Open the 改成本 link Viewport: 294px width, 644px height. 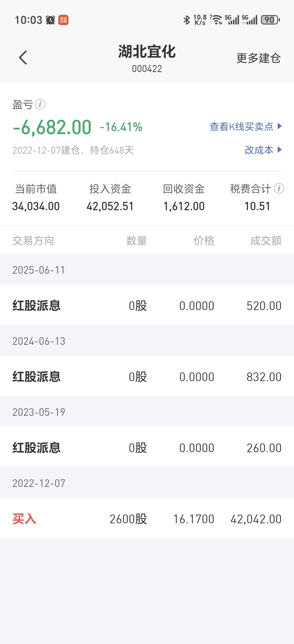[x=259, y=150]
